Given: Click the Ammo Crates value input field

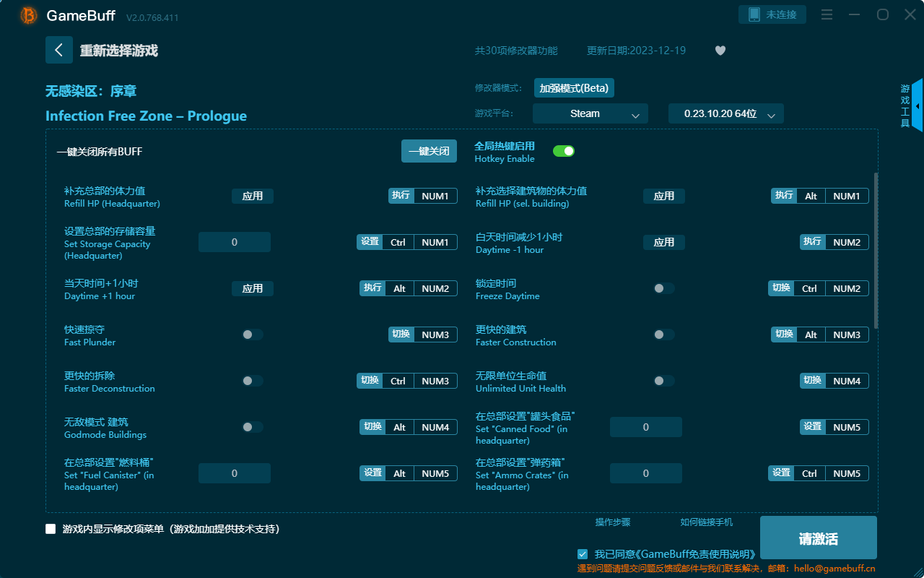Looking at the screenshot, I should [x=646, y=473].
